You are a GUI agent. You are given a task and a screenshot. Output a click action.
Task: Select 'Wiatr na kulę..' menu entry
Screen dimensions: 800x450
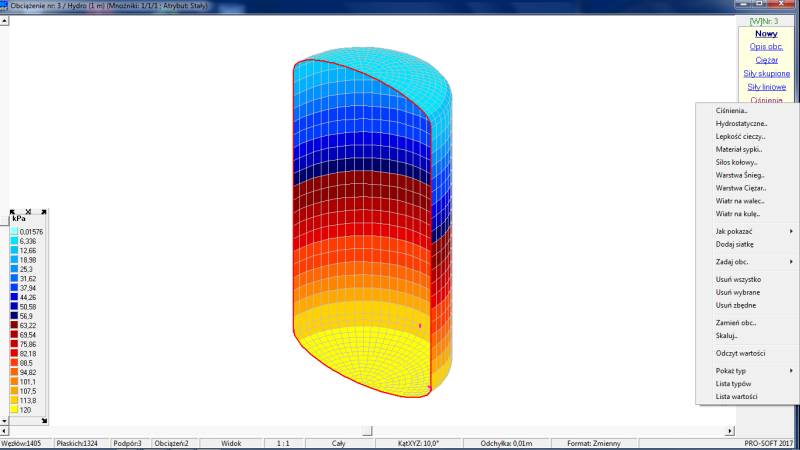738,214
